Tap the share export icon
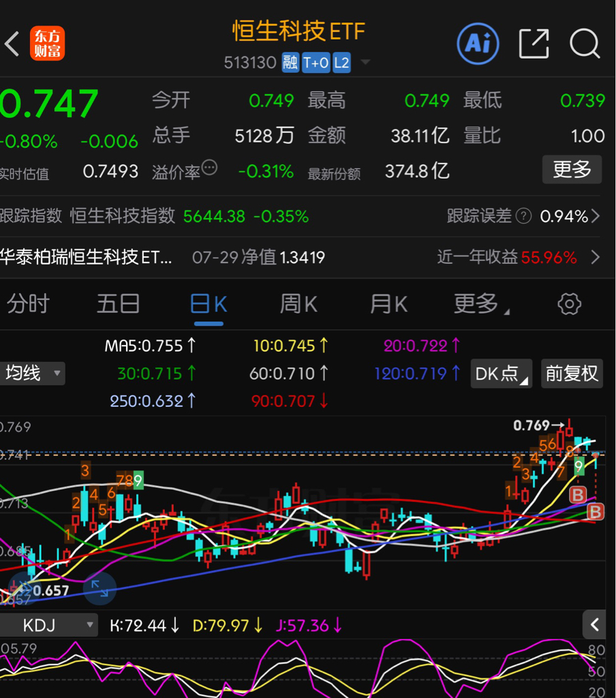 click(534, 44)
